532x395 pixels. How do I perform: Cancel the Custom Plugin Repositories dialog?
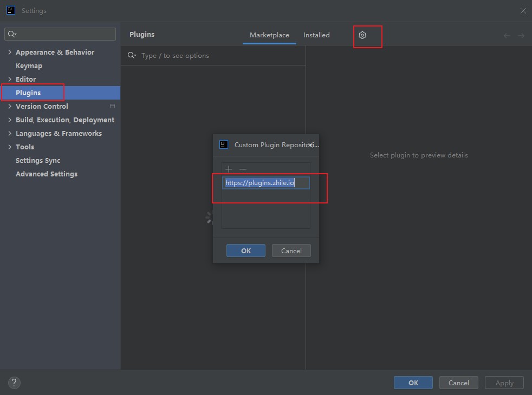click(291, 251)
